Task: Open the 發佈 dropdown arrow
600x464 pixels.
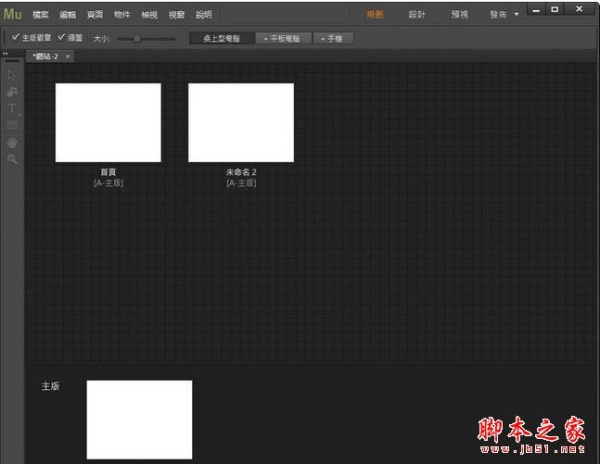Action: click(x=516, y=15)
